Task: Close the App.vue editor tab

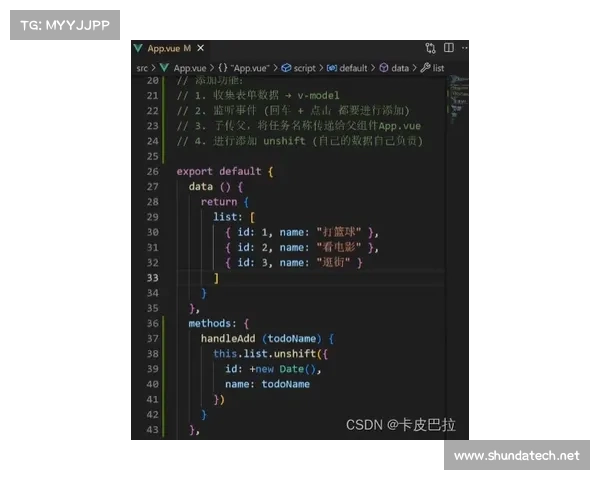Action: point(201,48)
